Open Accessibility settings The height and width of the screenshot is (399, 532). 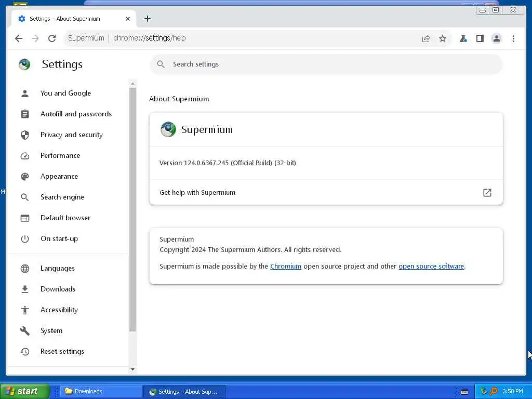68,310
